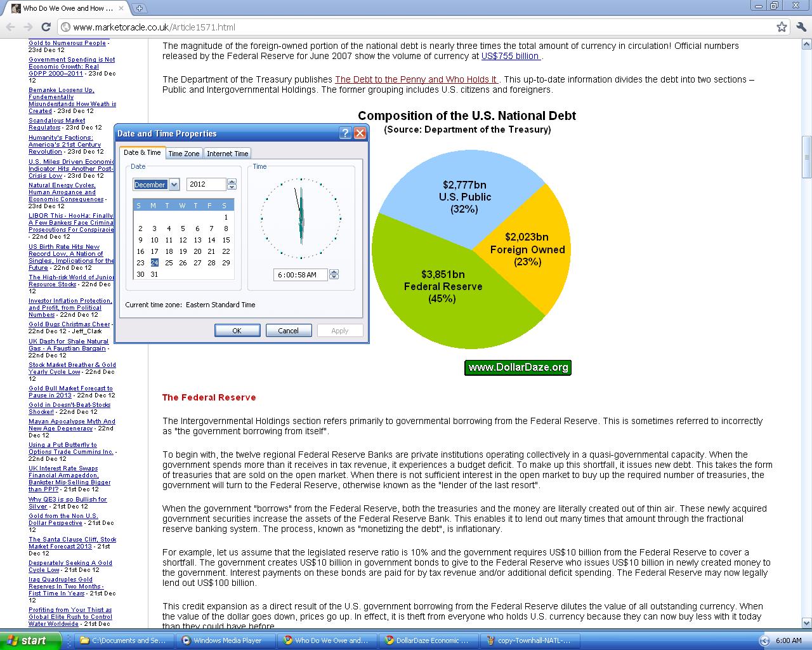Open UK Interest Rate Swaps article link
The width and height of the screenshot is (812, 650).
[70, 479]
